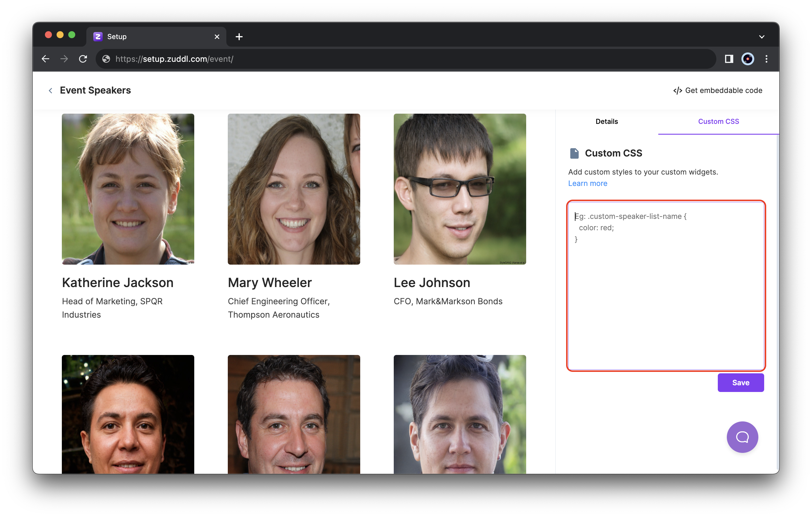812x517 pixels.
Task: Click the site info icon in address bar
Action: point(106,59)
